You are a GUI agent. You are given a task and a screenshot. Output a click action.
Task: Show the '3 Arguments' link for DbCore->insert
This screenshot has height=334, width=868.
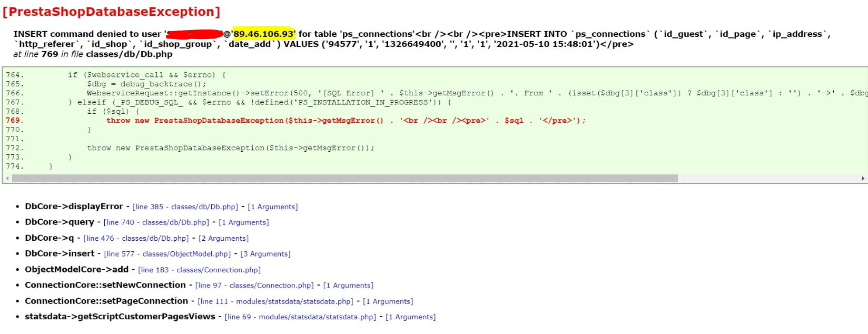click(265, 254)
